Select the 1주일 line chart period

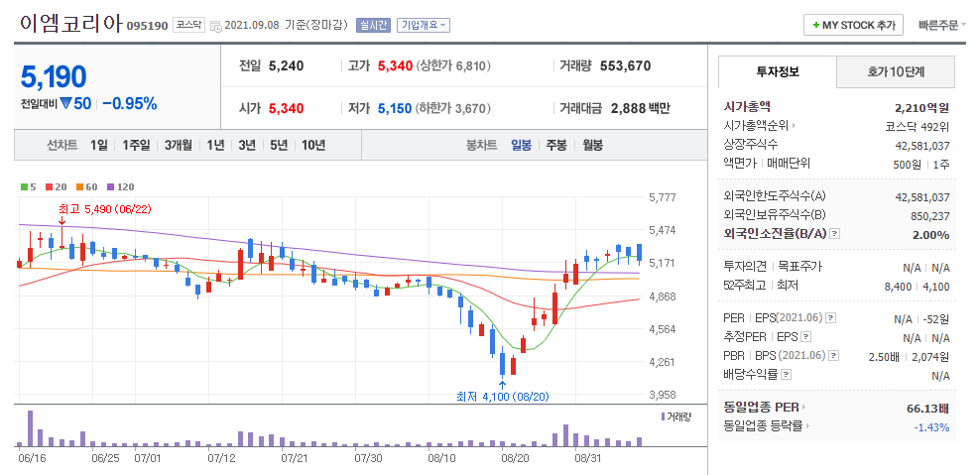(136, 145)
